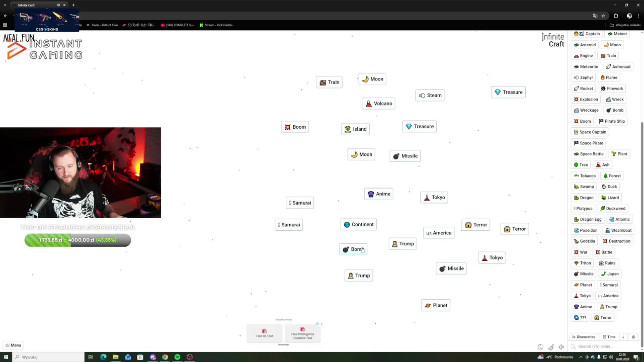Image resolution: width=644 pixels, height=362 pixels.
Task: Choose Steamboat in the sidebar list
Action: (618, 230)
